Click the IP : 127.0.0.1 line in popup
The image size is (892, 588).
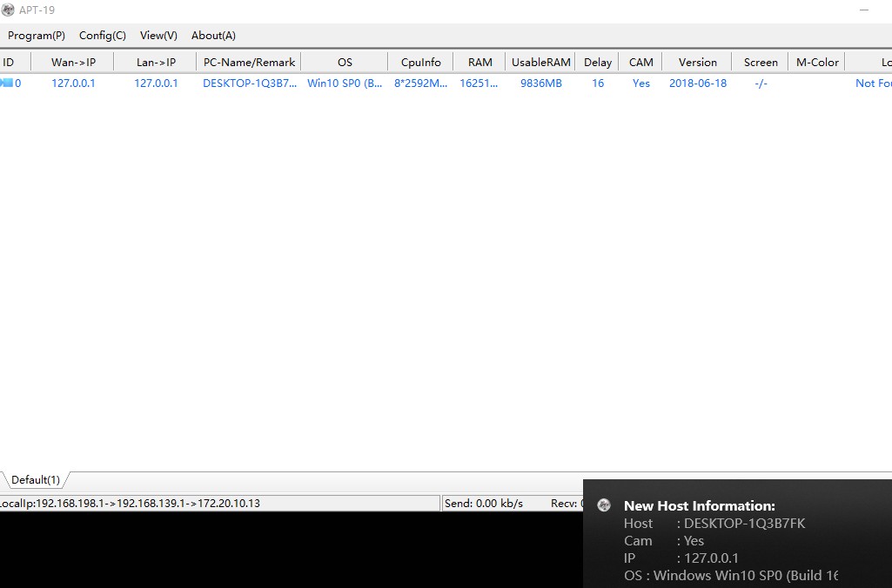[x=681, y=558]
